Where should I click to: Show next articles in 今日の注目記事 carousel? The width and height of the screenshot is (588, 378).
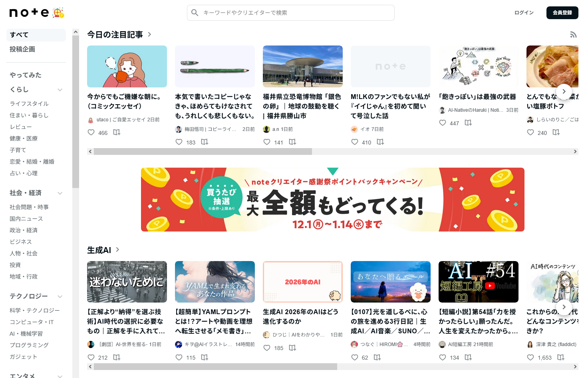pos(564,92)
